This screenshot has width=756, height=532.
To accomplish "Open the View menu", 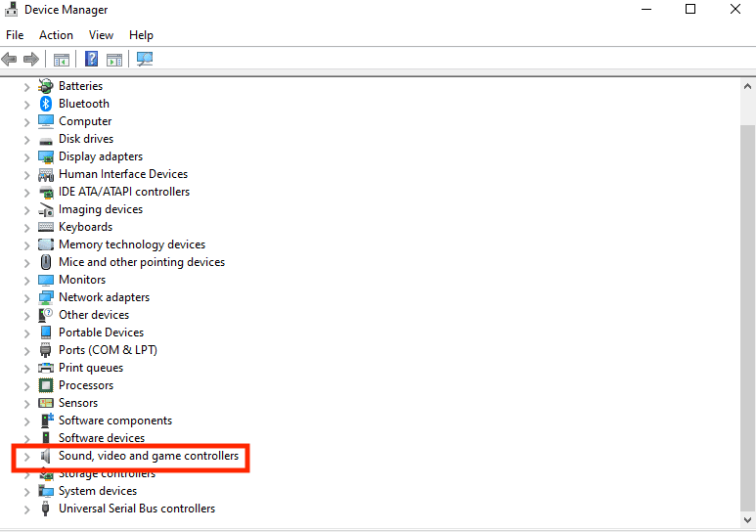I will point(102,35).
